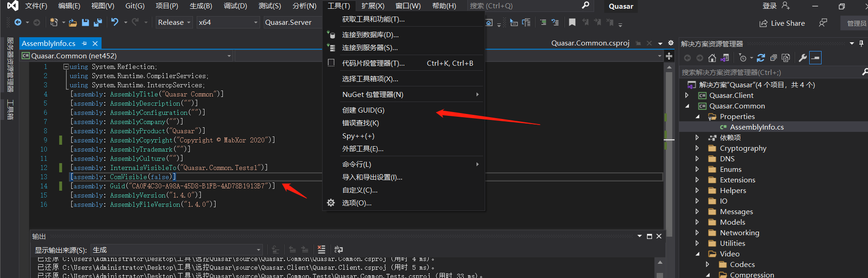Expand the Cryptography folder
Screen dimensions: 868x278
pos(697,148)
